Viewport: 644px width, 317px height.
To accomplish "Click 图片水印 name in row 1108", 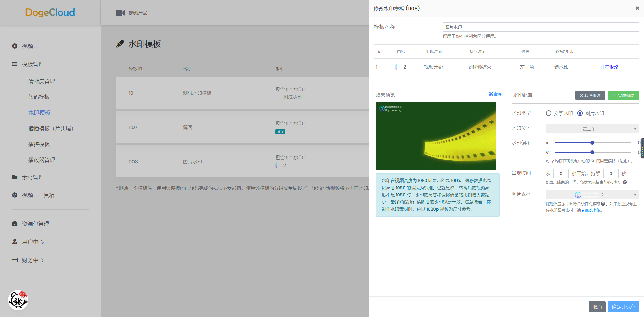I will (x=193, y=162).
